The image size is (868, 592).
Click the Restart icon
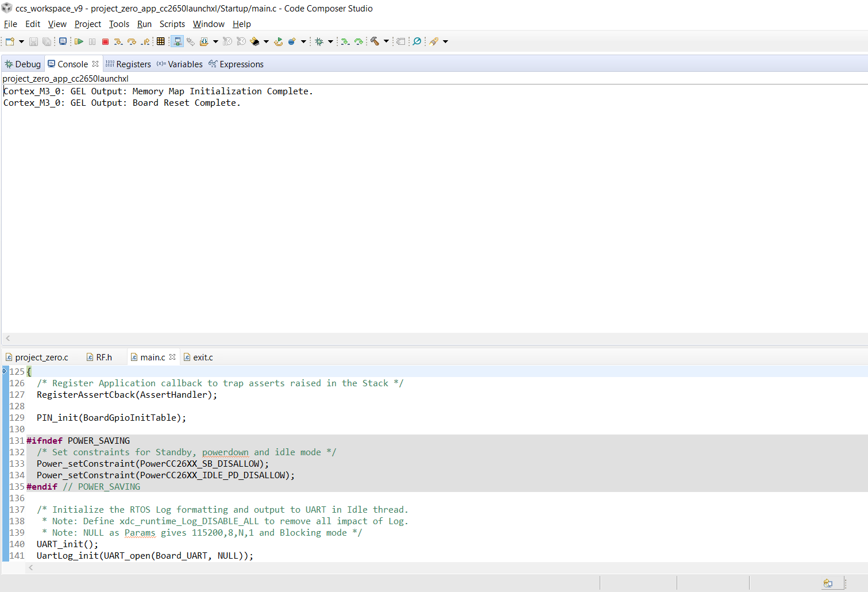tap(278, 41)
